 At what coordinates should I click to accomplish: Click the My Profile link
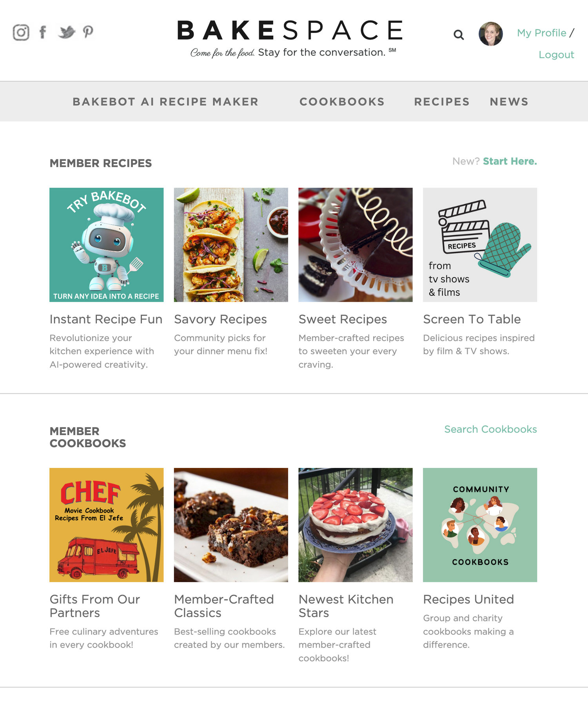[x=541, y=33]
